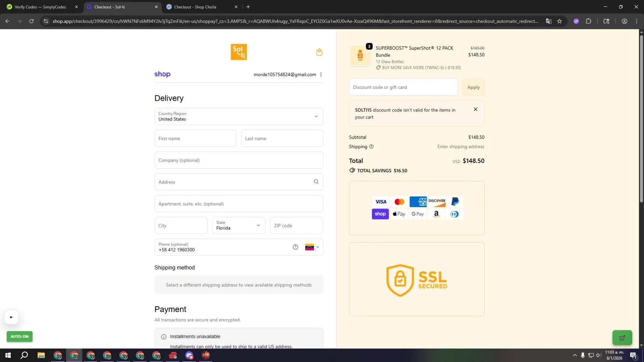644x362 pixels.
Task: Click the PayPal payment icon
Action: 455,202
